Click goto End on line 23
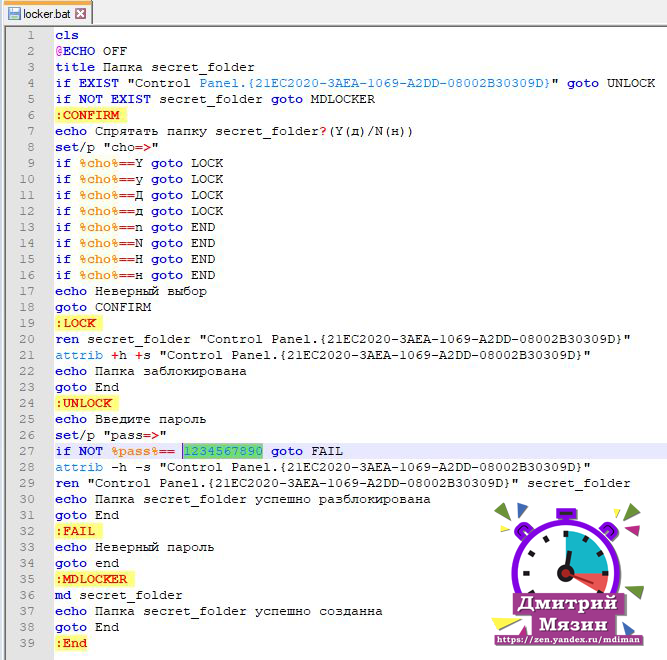Image resolution: width=667 pixels, height=660 pixels. (87, 387)
